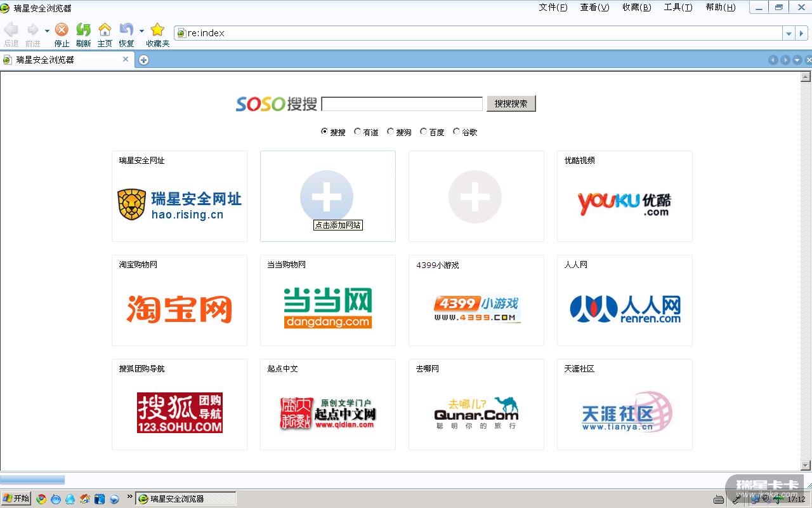Image resolution: width=812 pixels, height=508 pixels.
Task: Click the 搜搜搜索 search button
Action: [511, 104]
